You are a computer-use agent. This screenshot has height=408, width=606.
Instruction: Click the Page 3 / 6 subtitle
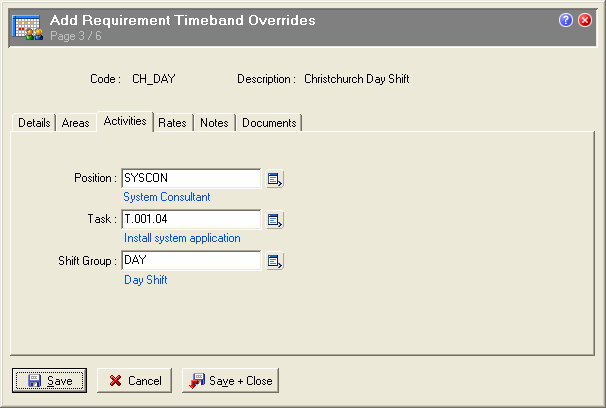click(x=76, y=36)
